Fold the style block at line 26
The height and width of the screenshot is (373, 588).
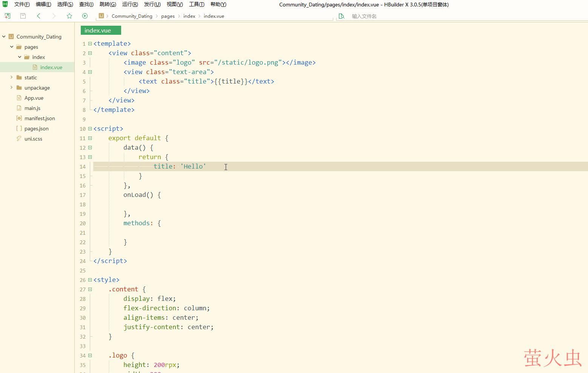pos(90,280)
